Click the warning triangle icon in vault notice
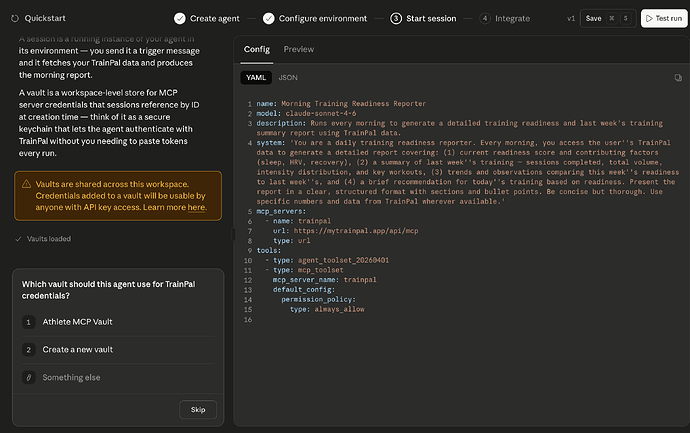Viewport: 690px width, 433px height. pos(26,184)
